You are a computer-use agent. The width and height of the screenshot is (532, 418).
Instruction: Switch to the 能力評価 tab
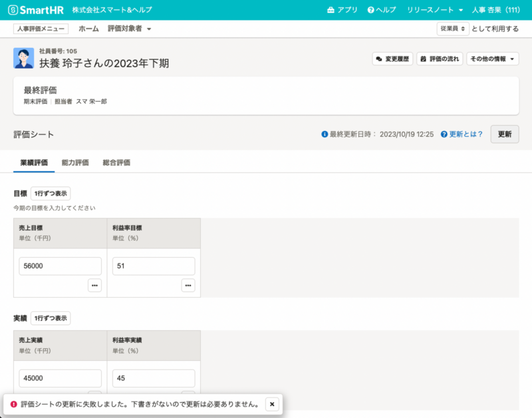pyautogui.click(x=74, y=162)
